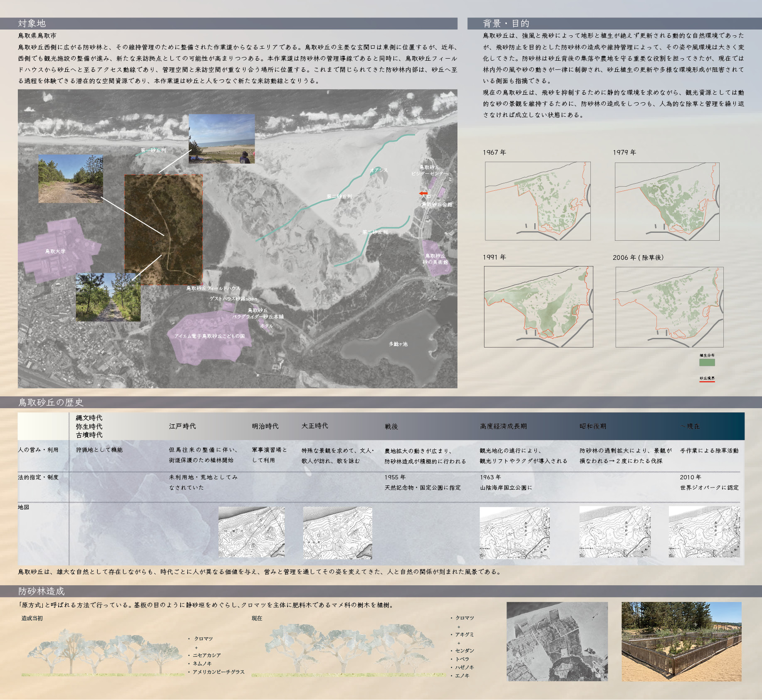Select the 2006年 (除草後) vegetation map

669,307
